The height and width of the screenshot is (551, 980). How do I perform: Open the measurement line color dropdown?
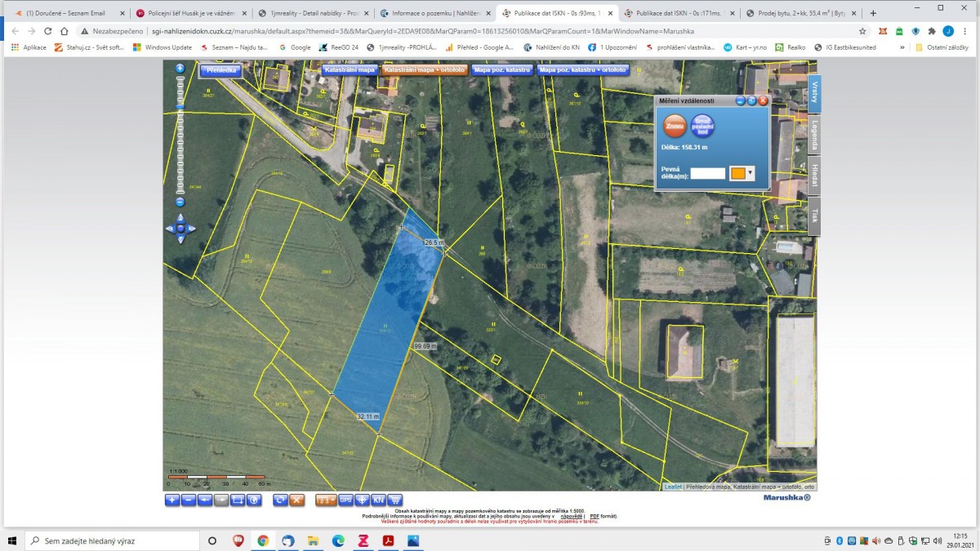750,173
